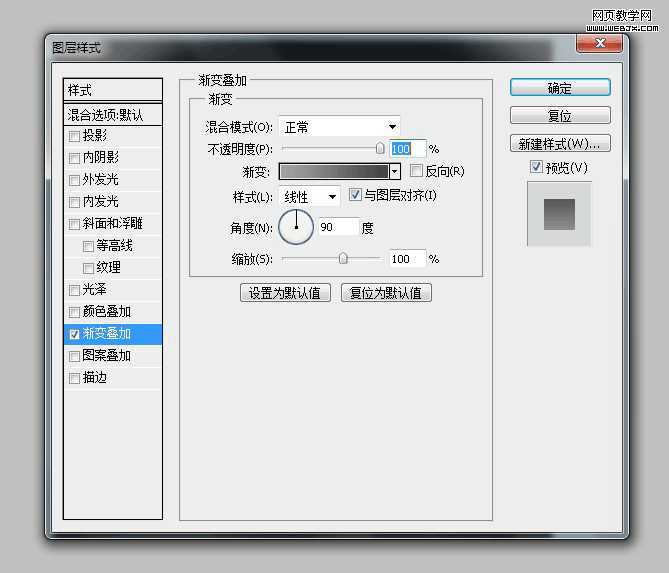Enable the 等高线 checkbox
Screen dimensions: 669x573
(88, 246)
